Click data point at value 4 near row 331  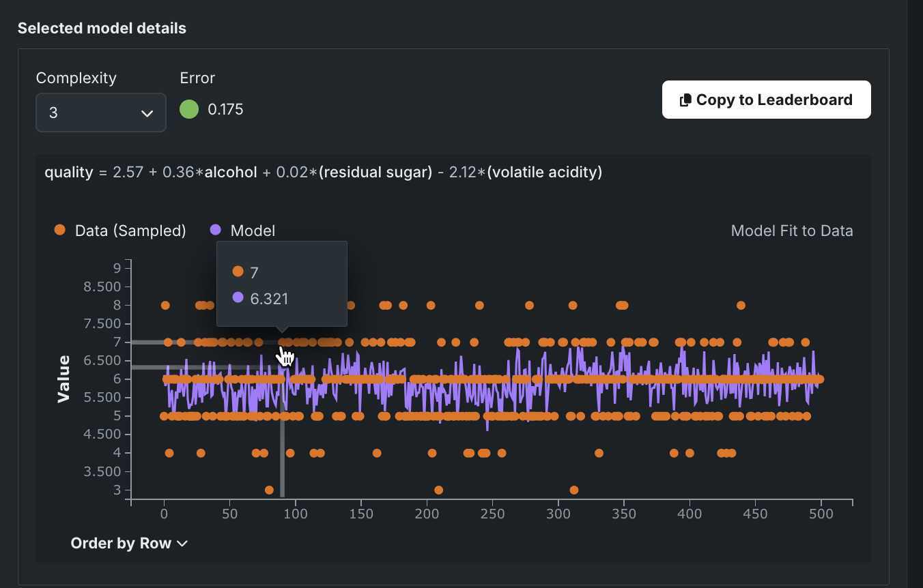click(599, 453)
